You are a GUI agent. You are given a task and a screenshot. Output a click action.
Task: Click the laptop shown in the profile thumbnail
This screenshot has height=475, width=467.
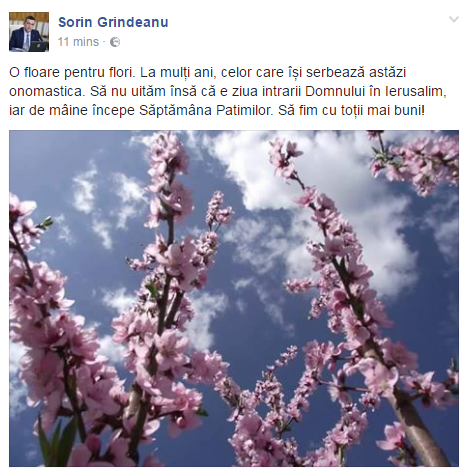click(37, 46)
